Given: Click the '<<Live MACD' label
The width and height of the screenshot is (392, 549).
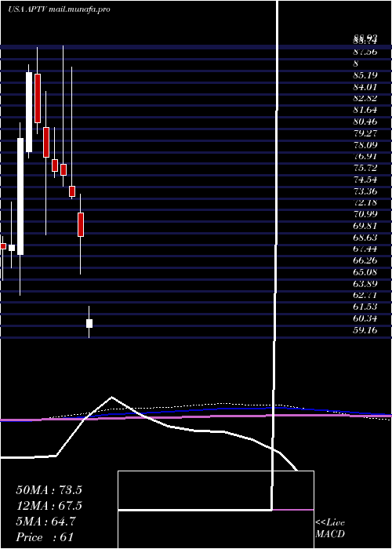Looking at the screenshot, I should pos(330,529).
